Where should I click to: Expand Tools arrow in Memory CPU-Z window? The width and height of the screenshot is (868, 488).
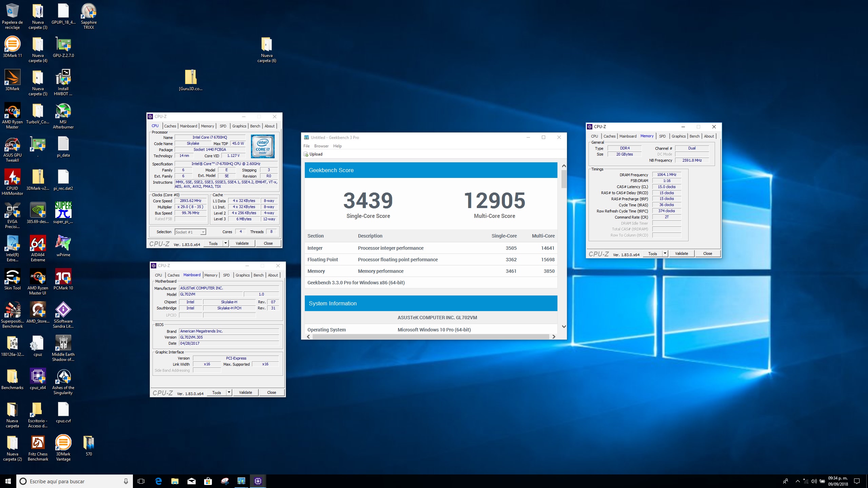pos(665,253)
